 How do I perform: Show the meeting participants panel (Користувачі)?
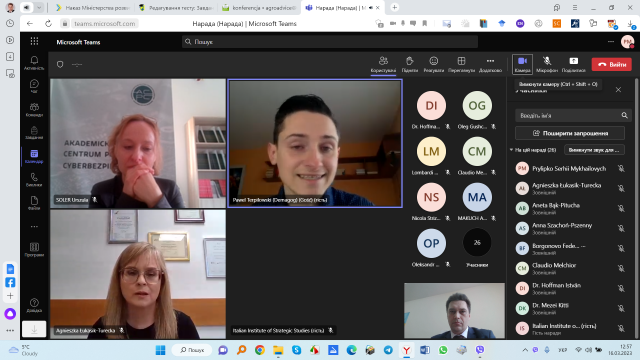point(383,64)
